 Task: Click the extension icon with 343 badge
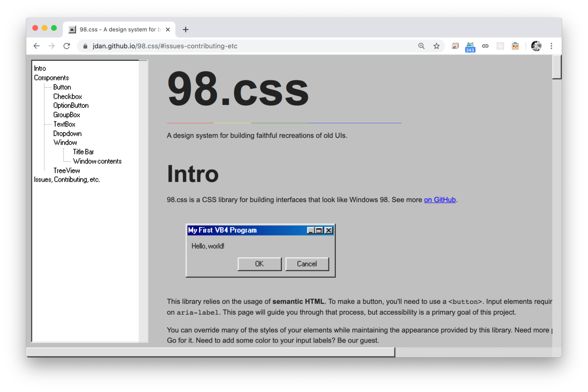tap(470, 46)
